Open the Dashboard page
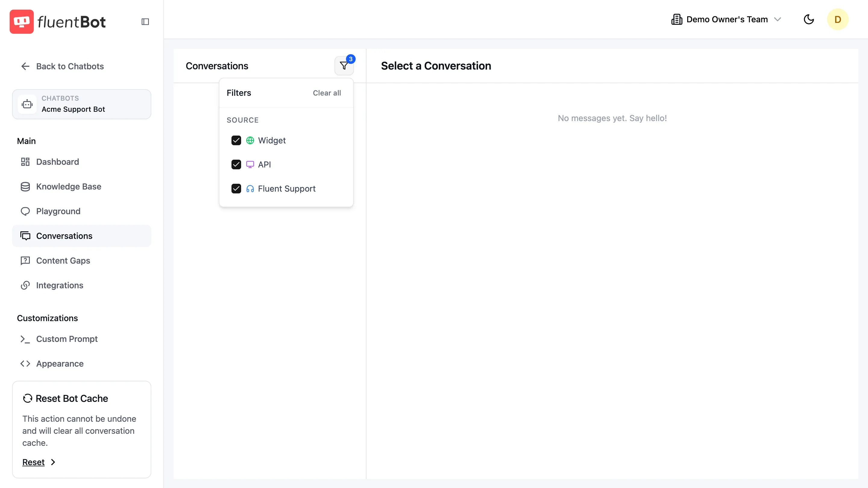 82,162
